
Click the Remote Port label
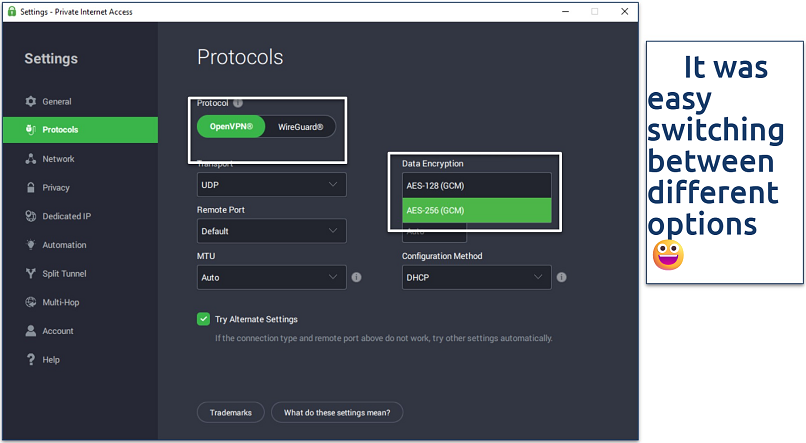pos(221,210)
